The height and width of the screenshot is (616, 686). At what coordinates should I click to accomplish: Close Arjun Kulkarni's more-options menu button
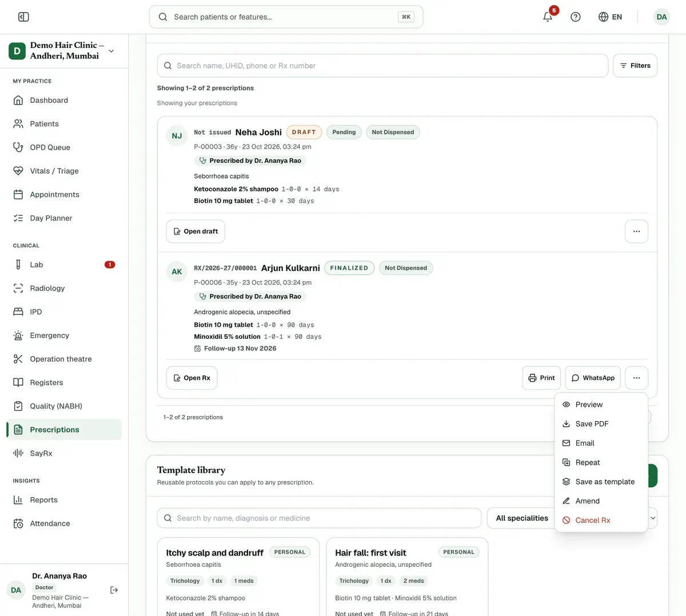[x=636, y=378]
